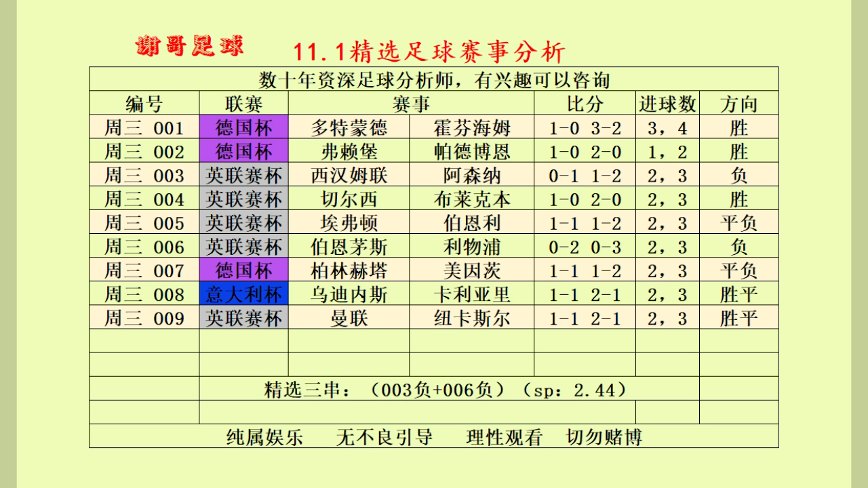Click the 赛事 column header
This screenshot has height=488, width=868.
pyautogui.click(x=411, y=104)
